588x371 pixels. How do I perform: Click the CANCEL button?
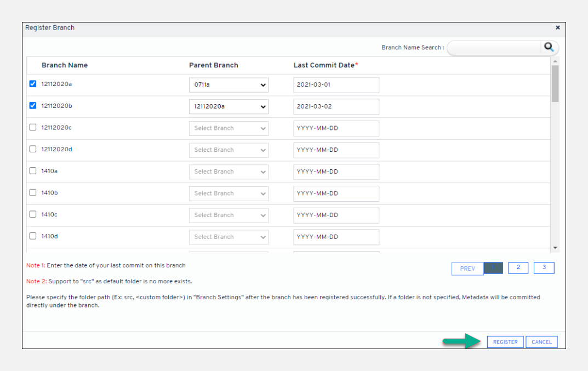[541, 342]
